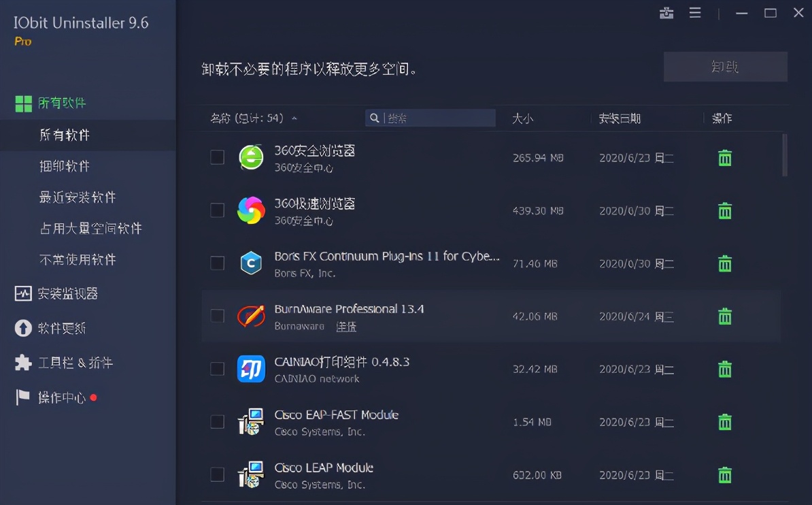Image resolution: width=812 pixels, height=505 pixels.
Task: Click the sort arrow next to 名称 (总计: 54)
Action: 294,117
